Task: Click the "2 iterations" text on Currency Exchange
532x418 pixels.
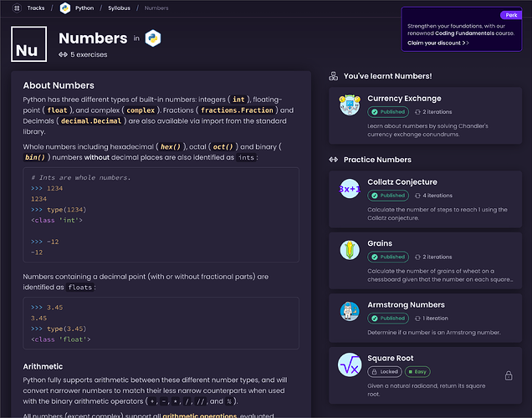Action: coord(437,112)
